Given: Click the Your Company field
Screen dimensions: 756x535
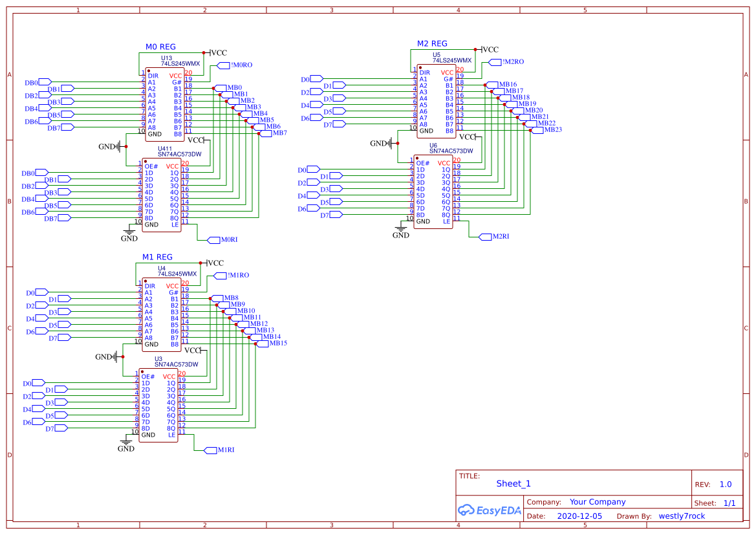Looking at the screenshot, I should (x=598, y=502).
